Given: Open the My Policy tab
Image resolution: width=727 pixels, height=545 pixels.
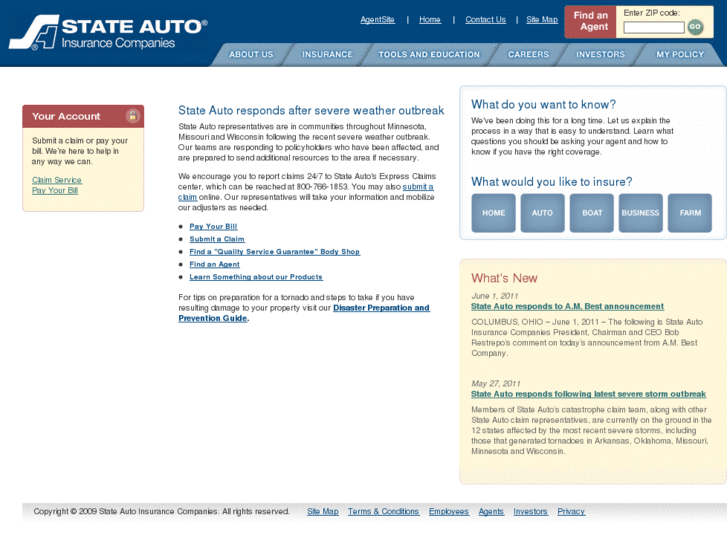Looking at the screenshot, I should click(680, 55).
